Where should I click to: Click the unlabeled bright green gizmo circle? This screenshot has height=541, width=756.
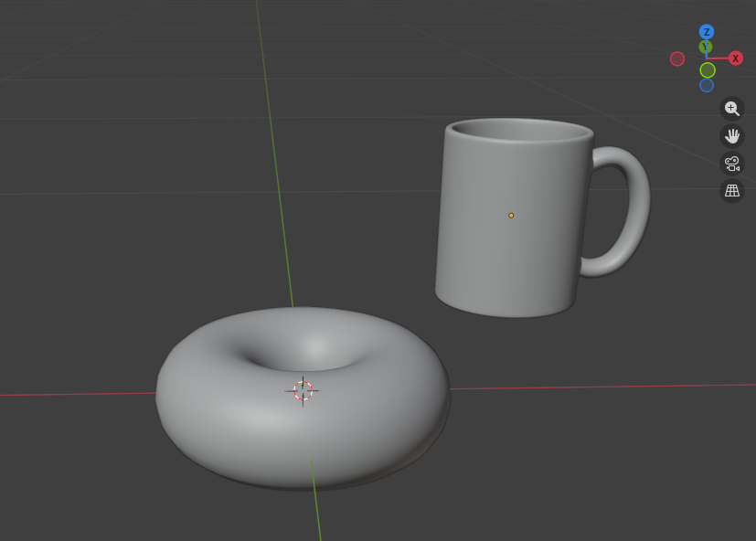click(708, 70)
